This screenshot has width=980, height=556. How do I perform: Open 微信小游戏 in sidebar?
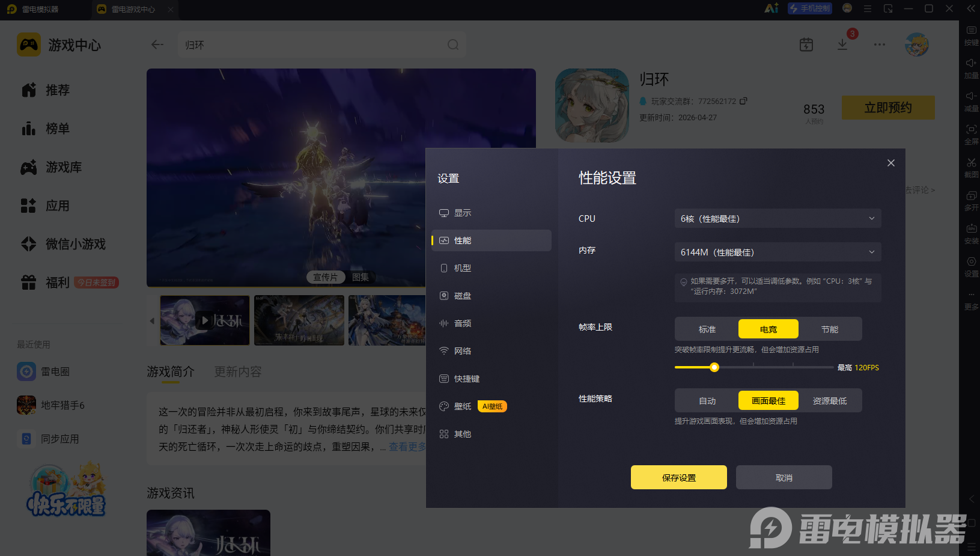[64, 244]
